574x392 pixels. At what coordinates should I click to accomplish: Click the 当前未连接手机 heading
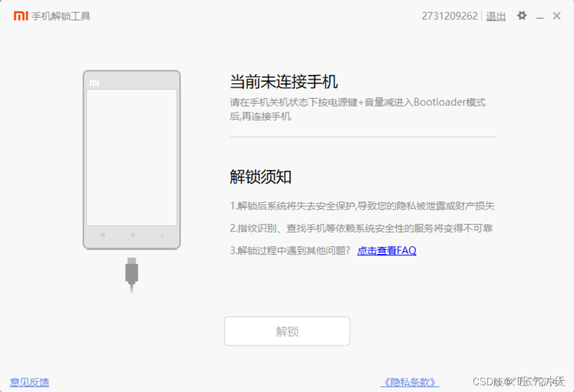pos(284,81)
